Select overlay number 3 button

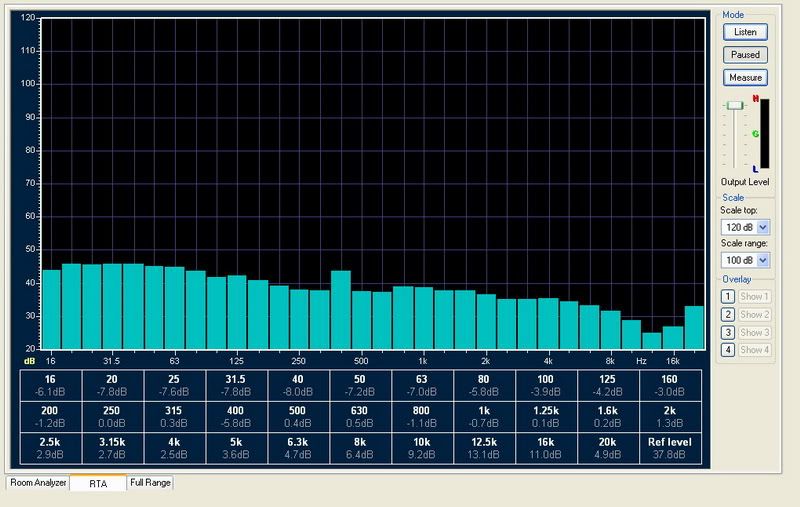[x=727, y=332]
